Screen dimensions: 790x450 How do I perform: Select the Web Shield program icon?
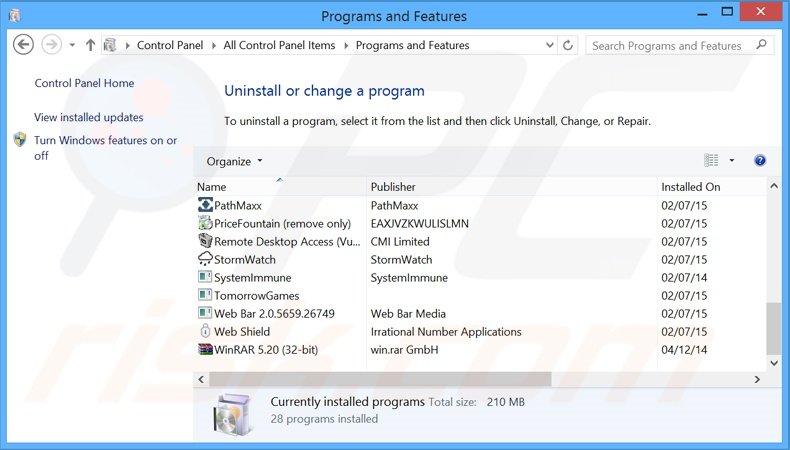coord(205,331)
